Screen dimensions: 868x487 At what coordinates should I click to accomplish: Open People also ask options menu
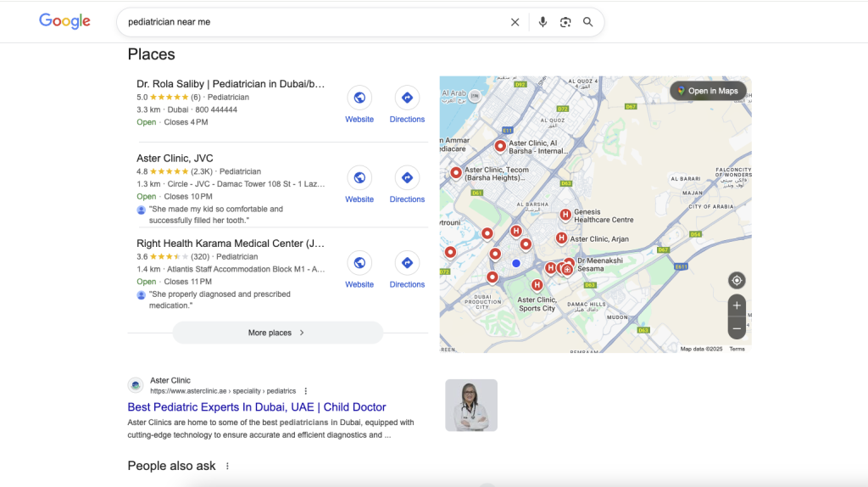tap(227, 466)
